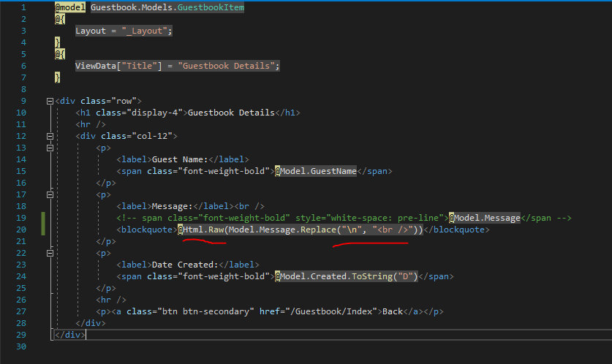
Task: Click line number 30 in the gutter
Action: coord(21,347)
